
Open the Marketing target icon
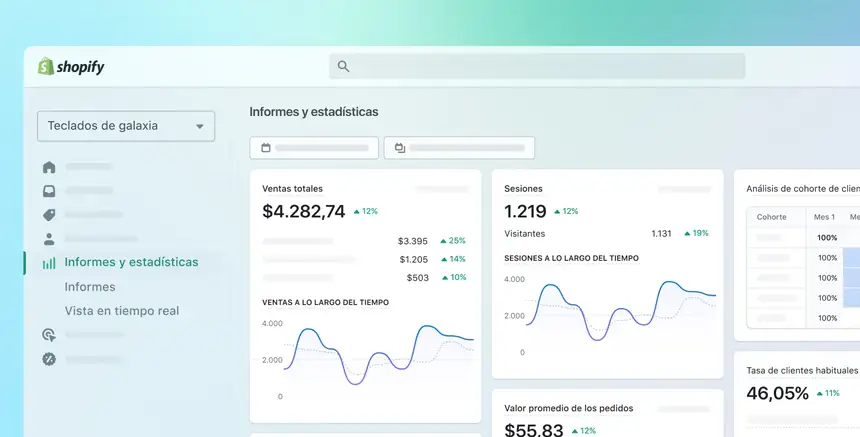tap(49, 335)
